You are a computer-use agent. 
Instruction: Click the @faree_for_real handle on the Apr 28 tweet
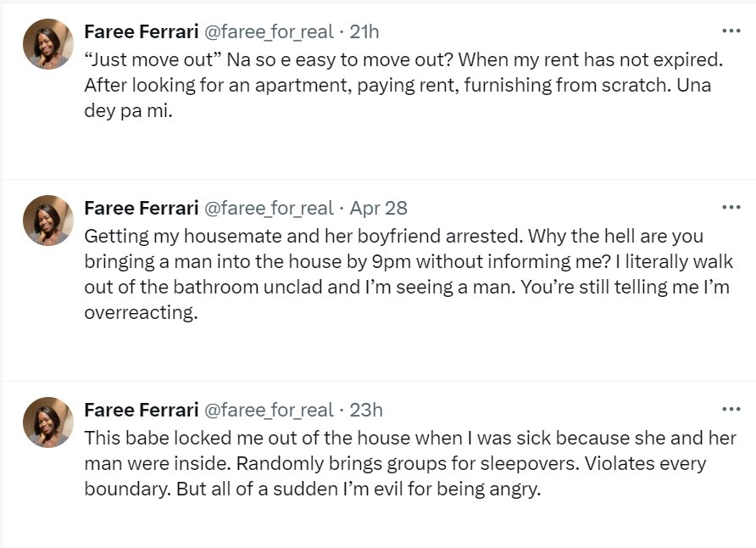pyautogui.click(x=270, y=208)
